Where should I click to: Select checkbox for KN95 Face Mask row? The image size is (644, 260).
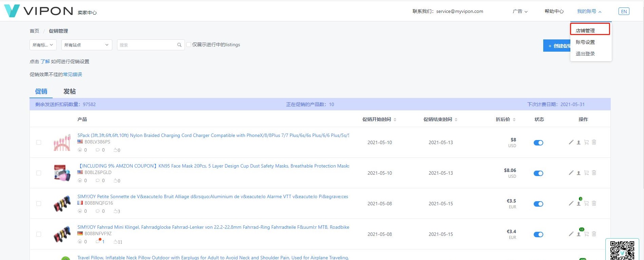pyautogui.click(x=39, y=173)
